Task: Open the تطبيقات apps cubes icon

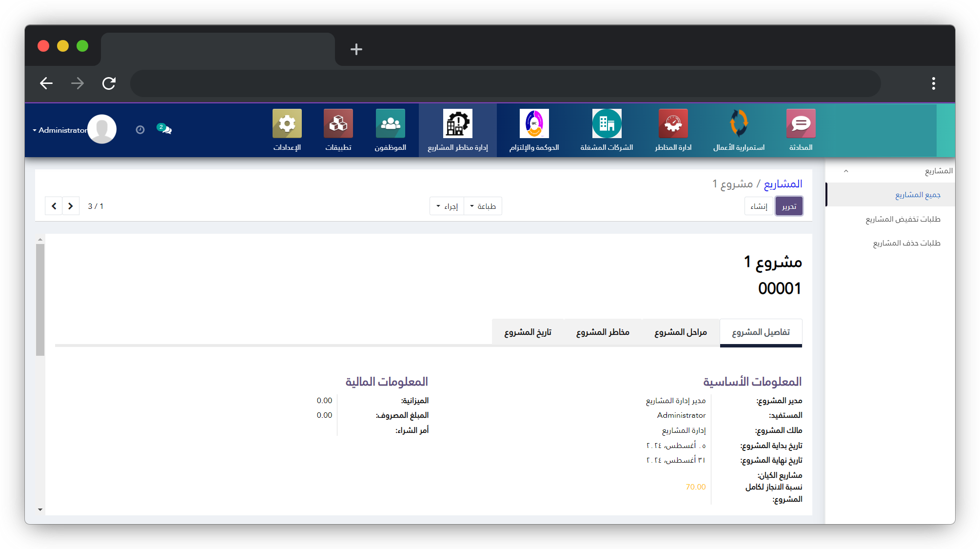Action: pos(338,124)
